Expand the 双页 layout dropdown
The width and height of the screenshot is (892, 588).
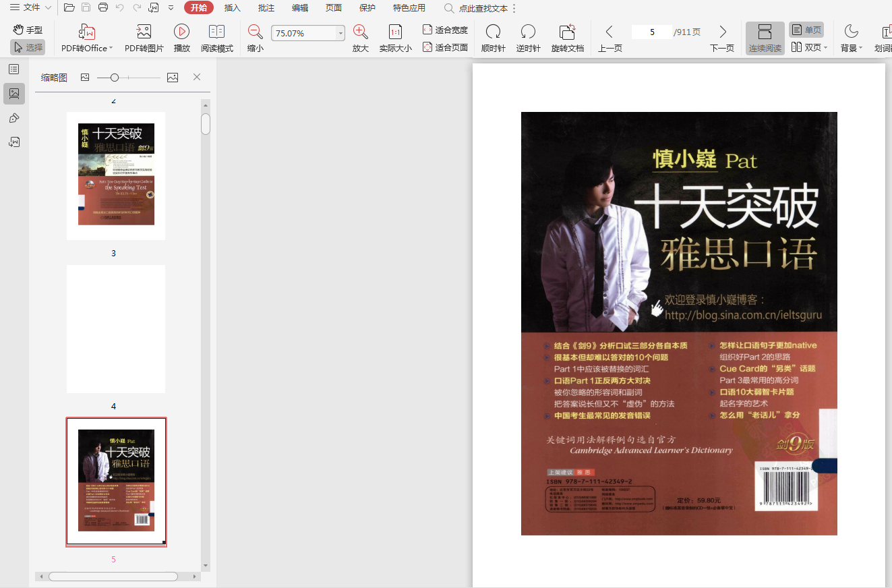pos(825,48)
